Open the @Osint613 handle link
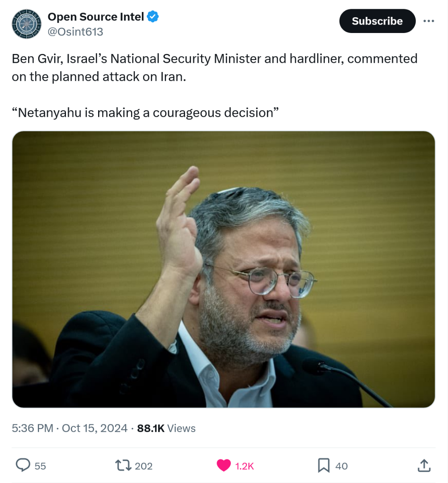This screenshot has width=448, height=483. (75, 32)
